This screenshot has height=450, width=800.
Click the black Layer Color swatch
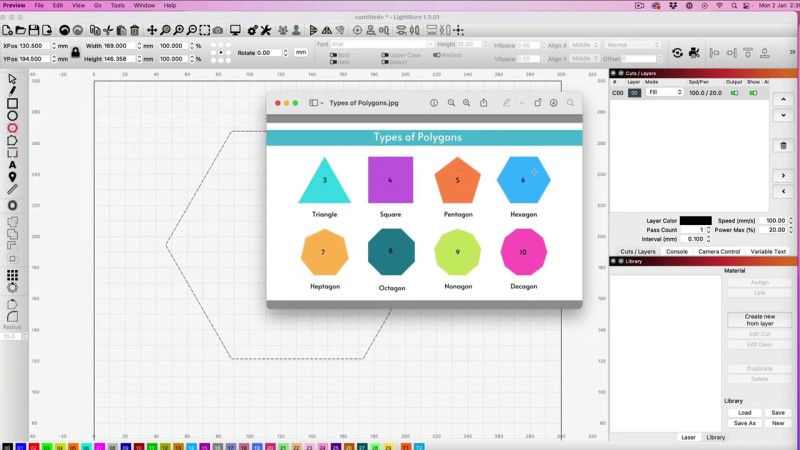695,220
